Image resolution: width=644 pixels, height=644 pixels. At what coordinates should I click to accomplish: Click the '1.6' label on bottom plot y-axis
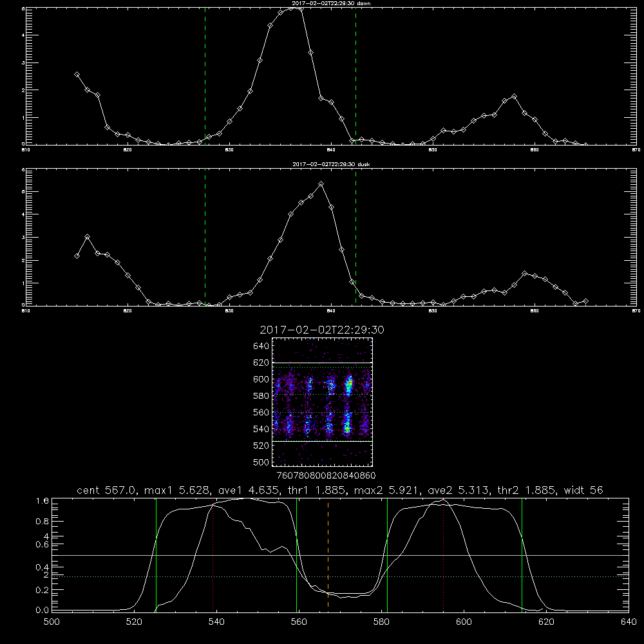pyautogui.click(x=43, y=500)
